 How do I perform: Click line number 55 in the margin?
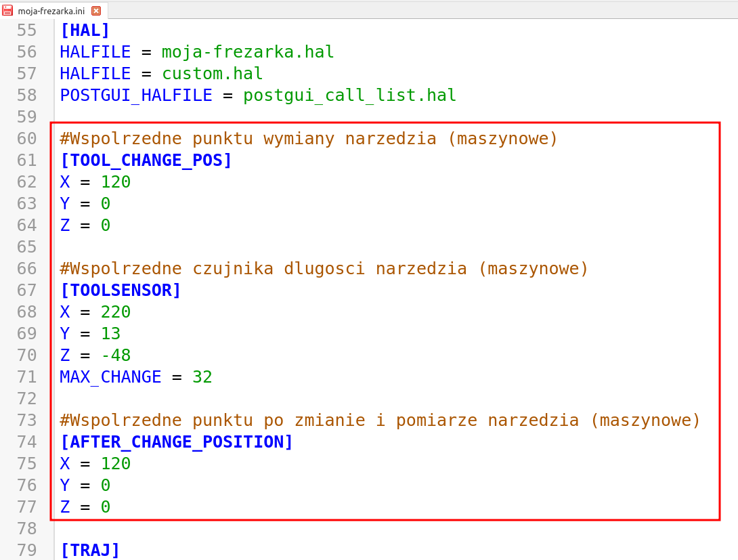(27, 30)
